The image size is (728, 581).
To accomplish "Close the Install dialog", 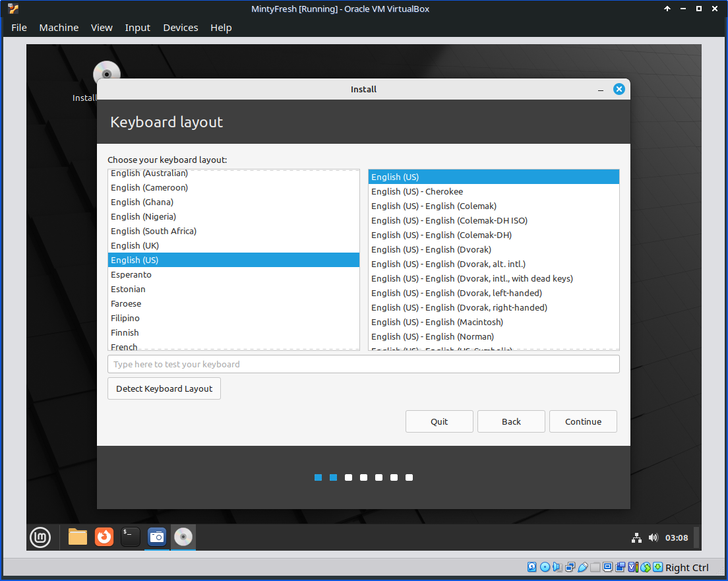I will pos(619,89).
